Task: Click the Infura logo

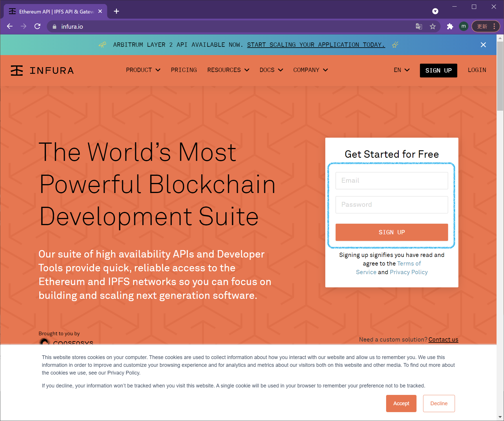Action: (x=42, y=71)
